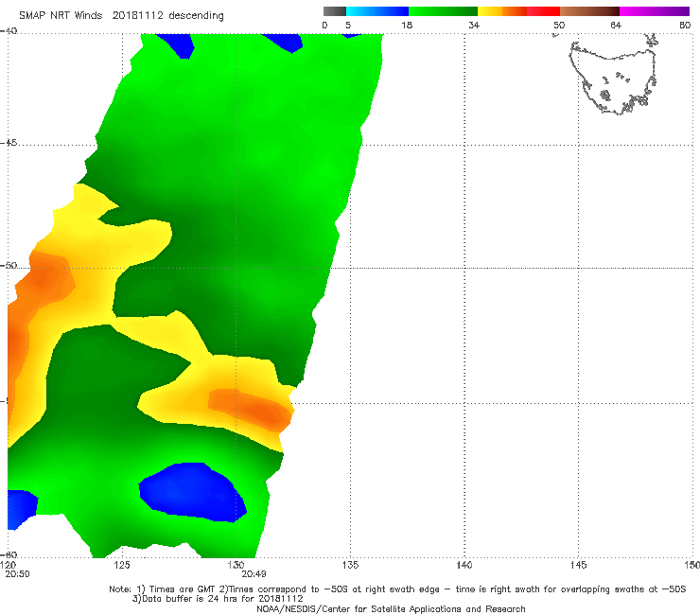Select the gray segment of the wind color bar
Image resolution: width=700 pixels, height=615 pixels.
point(335,11)
